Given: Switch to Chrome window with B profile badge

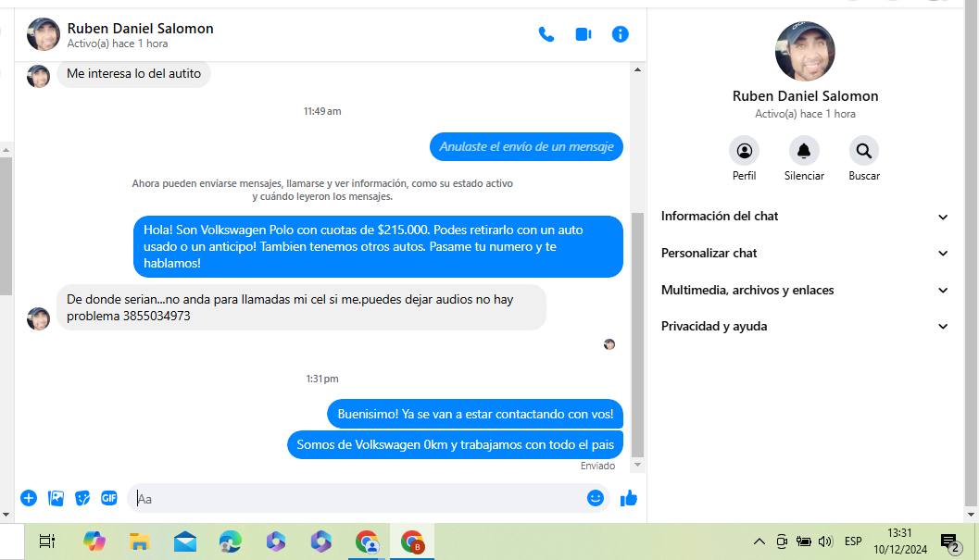Looking at the screenshot, I should click(412, 541).
